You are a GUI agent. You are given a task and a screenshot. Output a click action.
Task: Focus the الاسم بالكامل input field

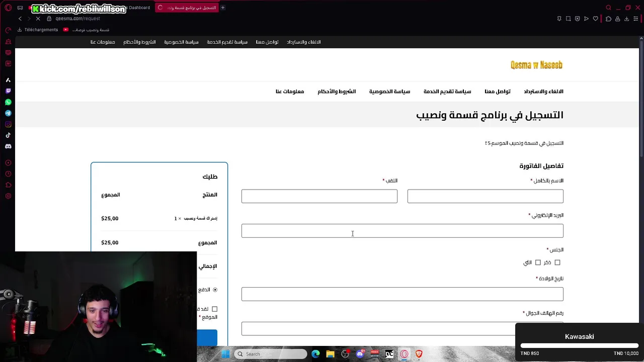pos(485,196)
